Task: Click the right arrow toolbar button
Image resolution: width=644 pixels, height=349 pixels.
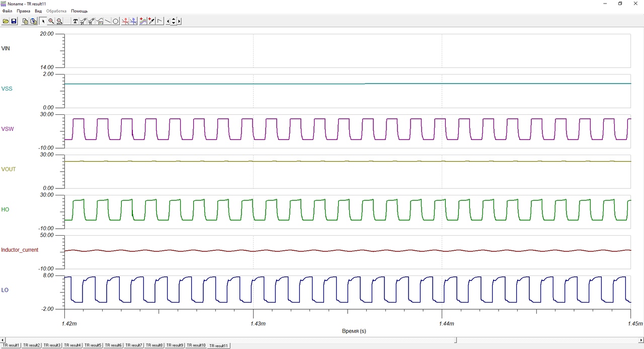Action: (x=179, y=21)
